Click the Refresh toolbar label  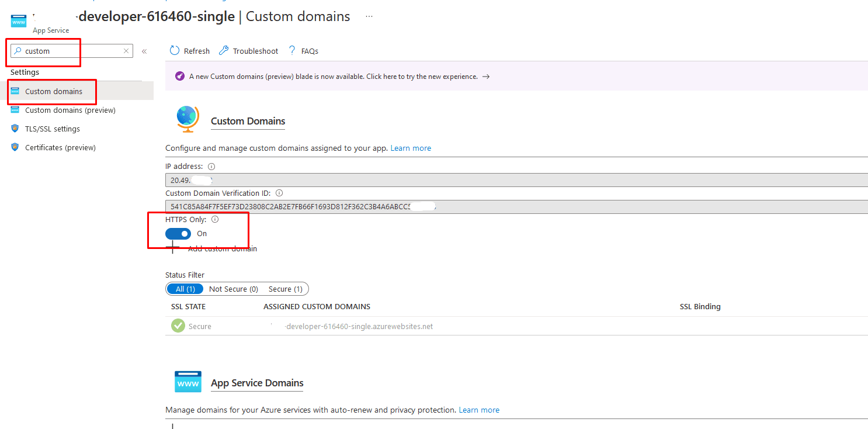[197, 51]
